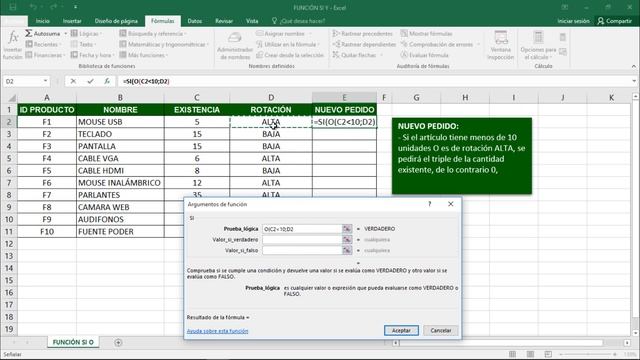Expand the formula bar

click(x=633, y=81)
